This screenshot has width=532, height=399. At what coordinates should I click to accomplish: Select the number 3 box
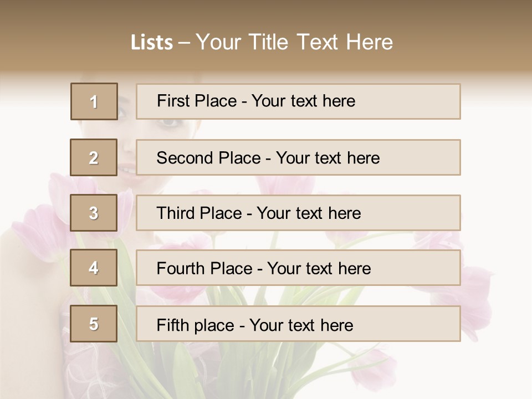click(94, 213)
